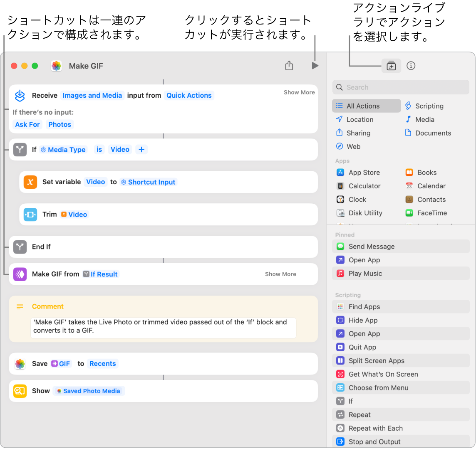This screenshot has width=476, height=449.
Task: Click the Set variable action icon
Action: (30, 182)
